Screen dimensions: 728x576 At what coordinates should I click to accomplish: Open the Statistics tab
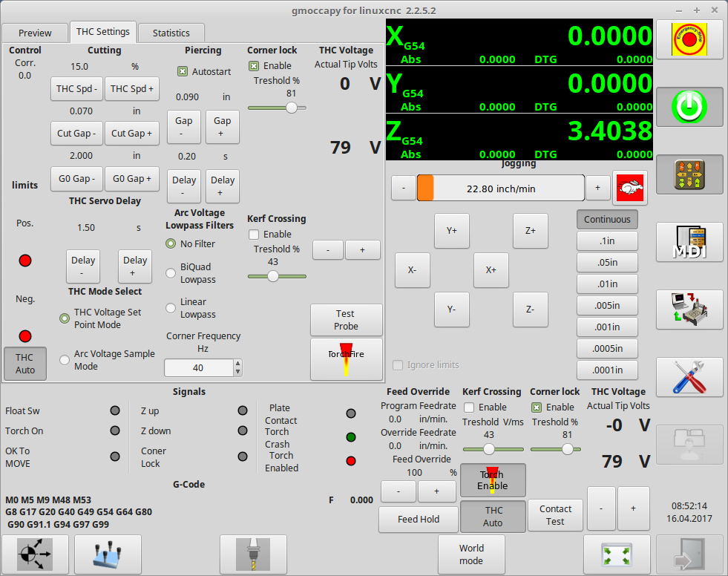(x=171, y=33)
